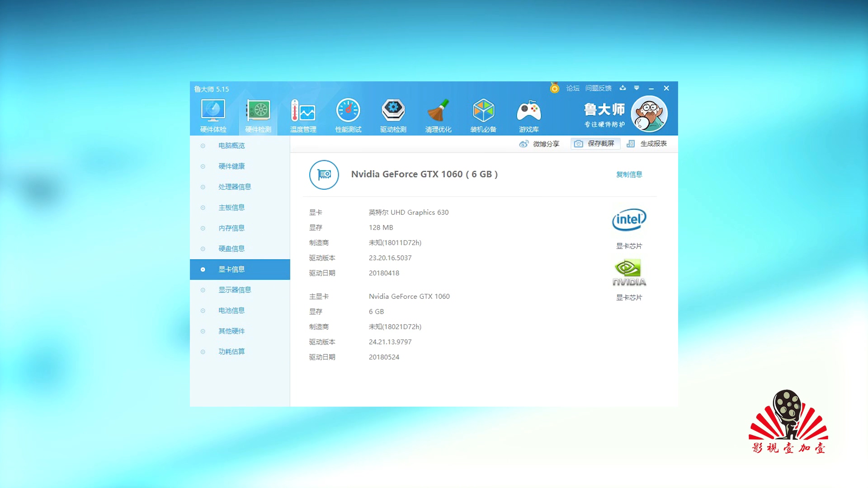Open the 温度管理 temperature management icon

pos(303,116)
